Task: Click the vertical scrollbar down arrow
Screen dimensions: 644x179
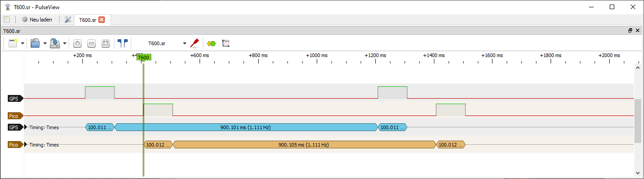Action: 638,173
